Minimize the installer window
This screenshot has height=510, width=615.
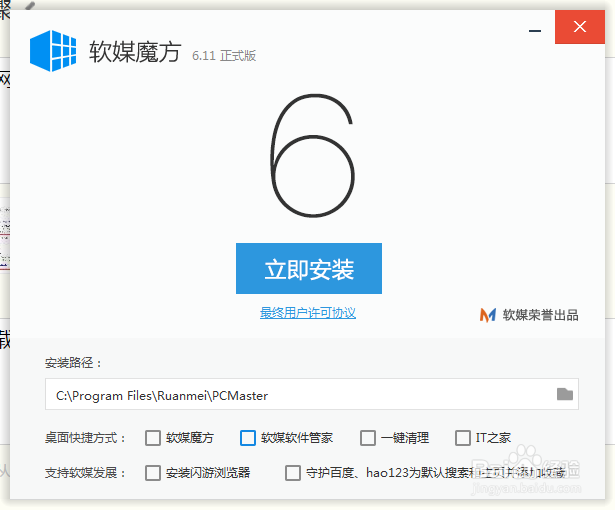tap(535, 31)
